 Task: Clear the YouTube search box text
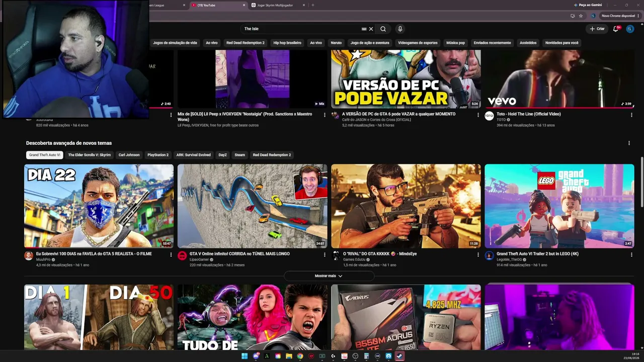(x=371, y=29)
